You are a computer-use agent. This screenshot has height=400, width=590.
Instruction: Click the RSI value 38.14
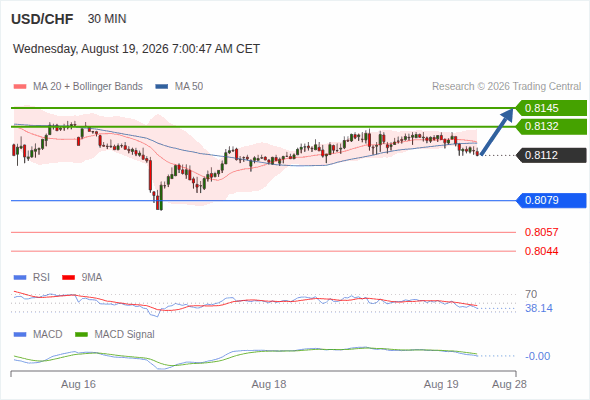539,309
